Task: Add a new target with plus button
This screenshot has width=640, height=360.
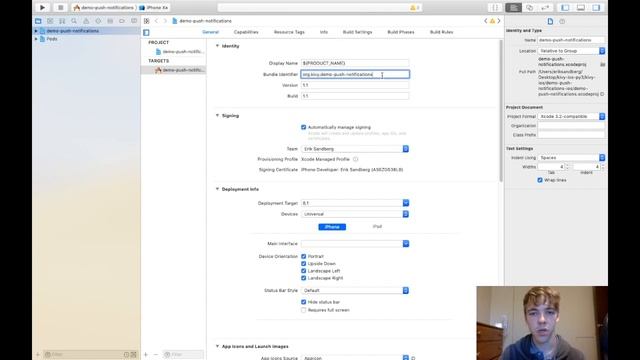Action: click(x=146, y=354)
